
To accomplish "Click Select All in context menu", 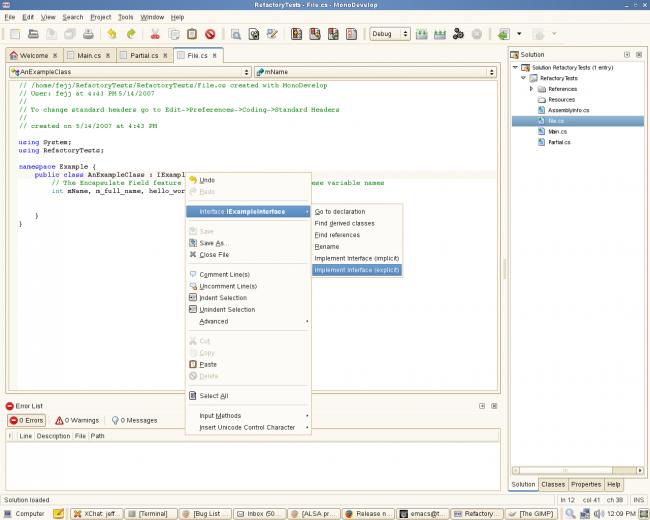I will click(x=248, y=396).
